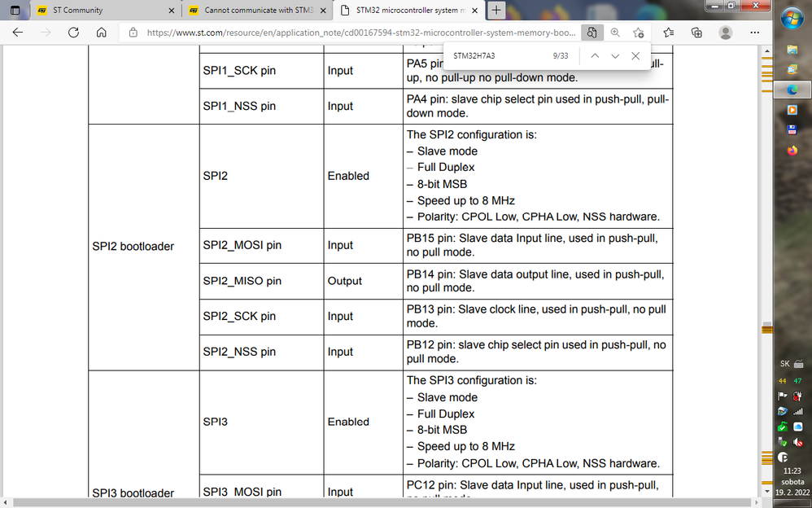Click the "PB15 pin" description text
The width and height of the screenshot is (812, 508).
point(532,245)
